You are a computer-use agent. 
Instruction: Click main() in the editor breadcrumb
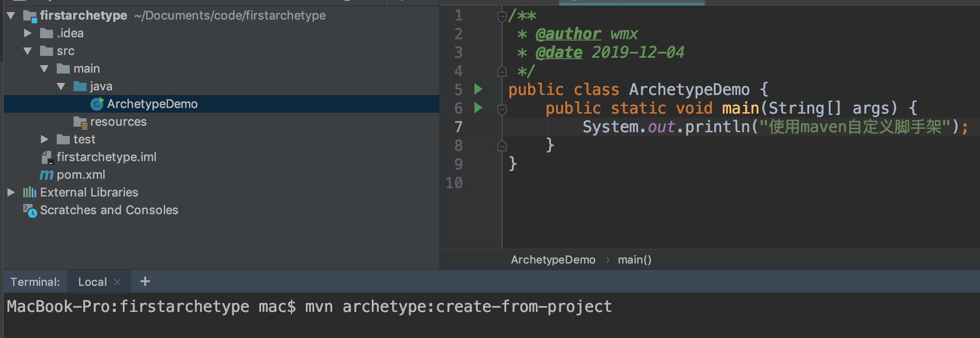click(634, 260)
